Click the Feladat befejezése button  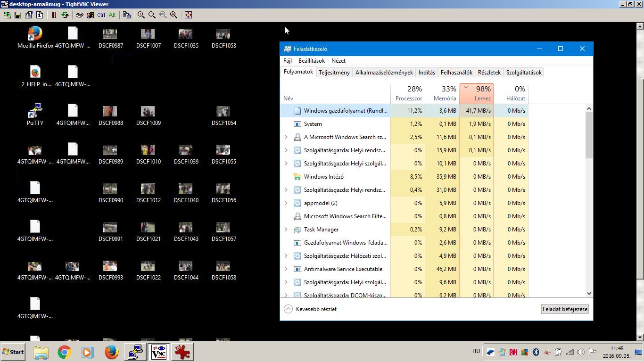pos(565,309)
